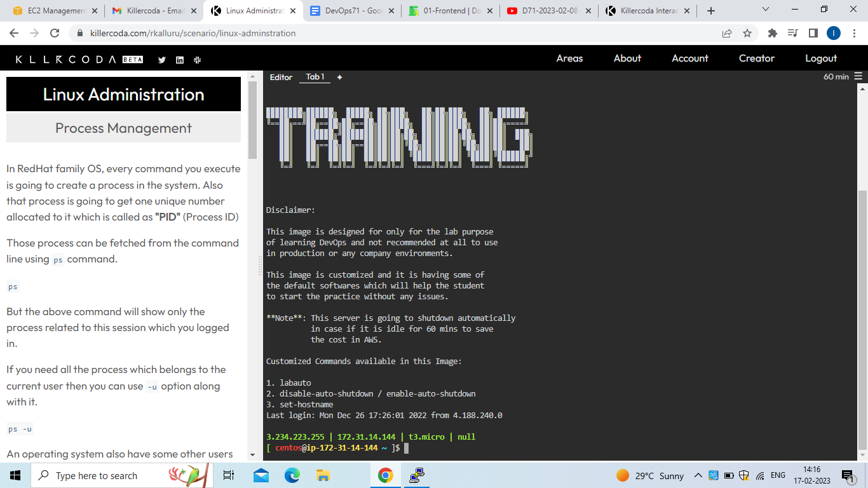Image resolution: width=868 pixels, height=488 pixels.
Task: Click the profile avatar icon in Chrome toolbar
Action: tap(833, 33)
